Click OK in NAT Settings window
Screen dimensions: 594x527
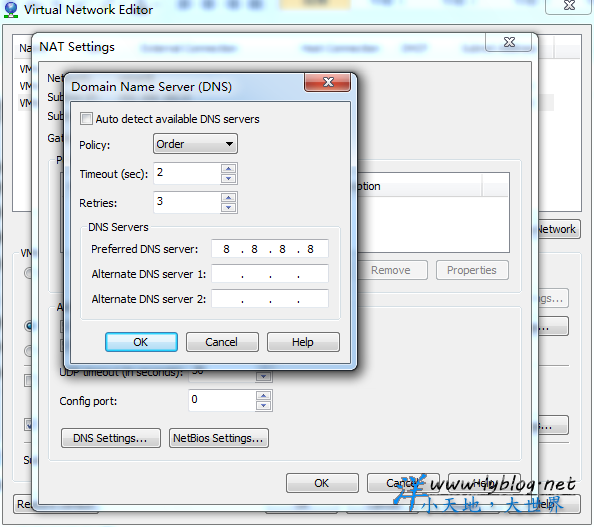tap(322, 483)
